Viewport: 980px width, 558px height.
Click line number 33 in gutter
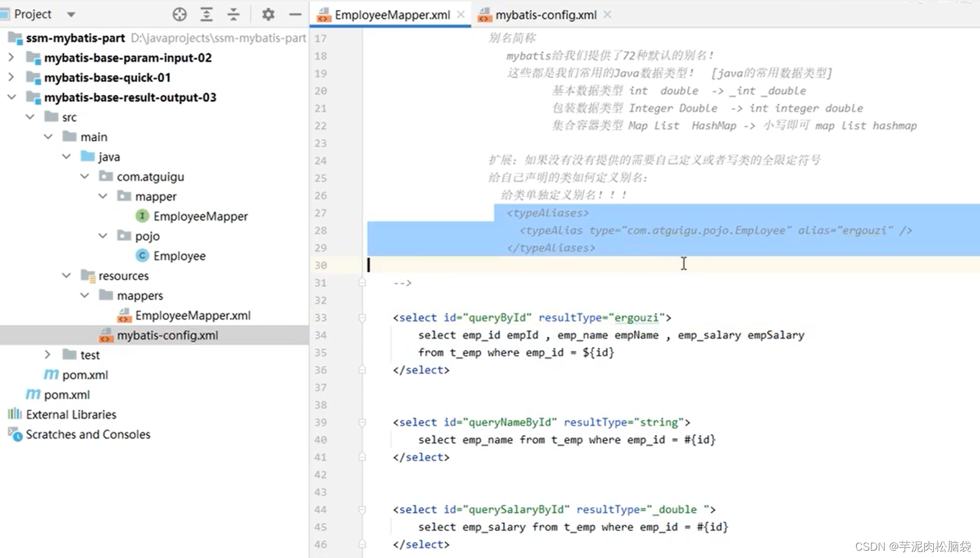pyautogui.click(x=321, y=317)
